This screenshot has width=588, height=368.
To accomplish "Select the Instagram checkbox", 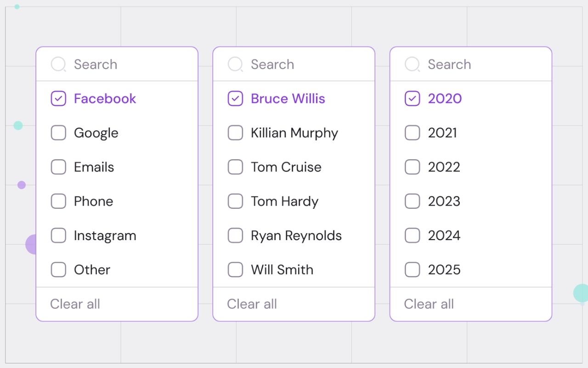I will (58, 236).
